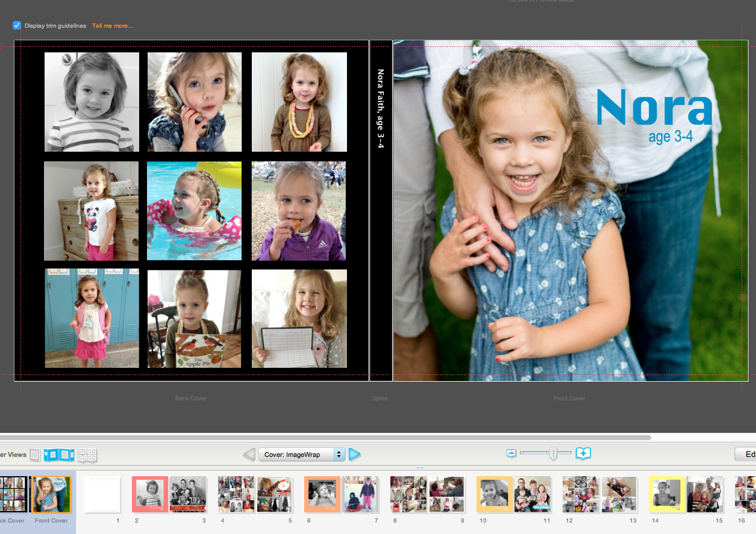This screenshot has width=756, height=534.
Task: Switch to single page view icon
Action: [35, 455]
